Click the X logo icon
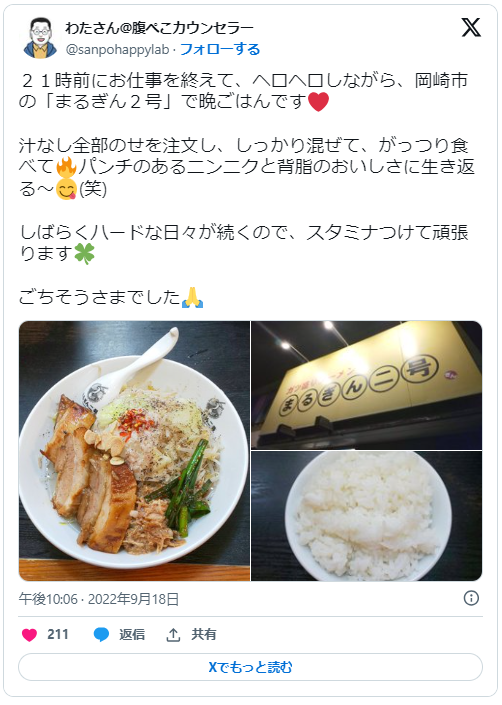The height and width of the screenshot is (705, 502). click(x=471, y=28)
